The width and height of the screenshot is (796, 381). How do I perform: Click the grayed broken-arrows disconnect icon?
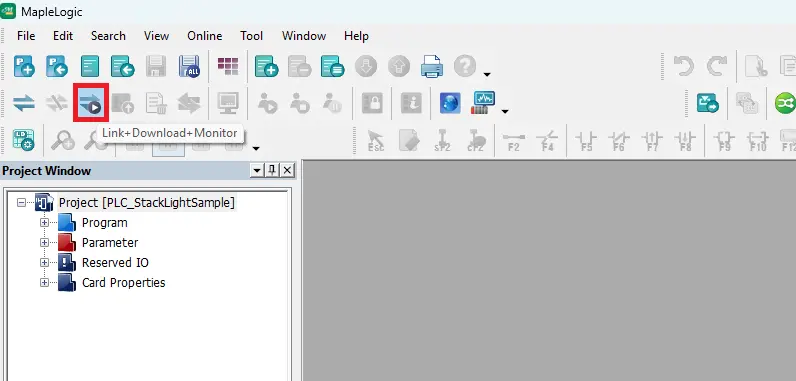pyautogui.click(x=57, y=103)
